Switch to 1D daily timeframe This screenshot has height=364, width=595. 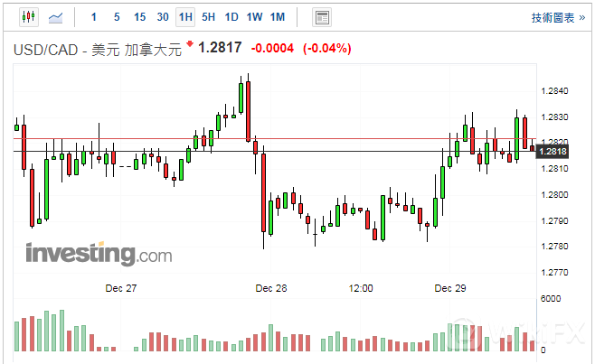pos(231,17)
